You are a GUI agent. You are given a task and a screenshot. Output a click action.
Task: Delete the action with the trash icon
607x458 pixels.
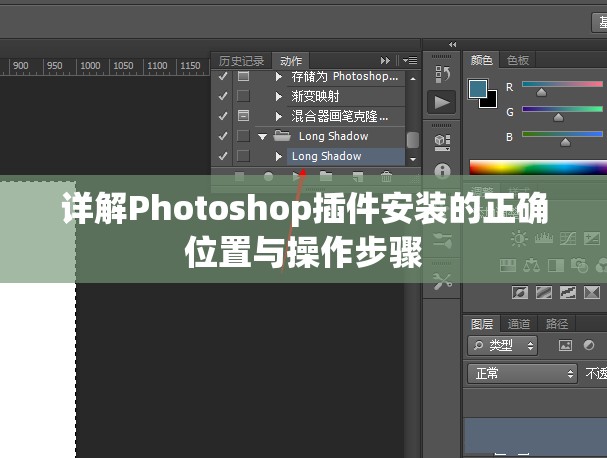(x=386, y=177)
